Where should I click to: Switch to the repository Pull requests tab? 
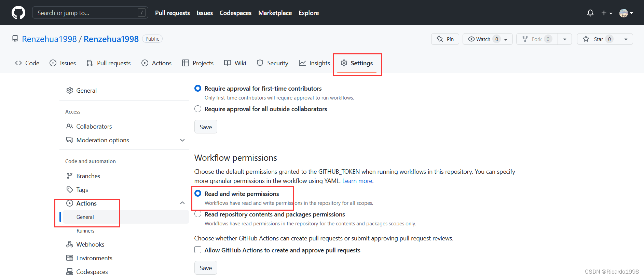108,63
